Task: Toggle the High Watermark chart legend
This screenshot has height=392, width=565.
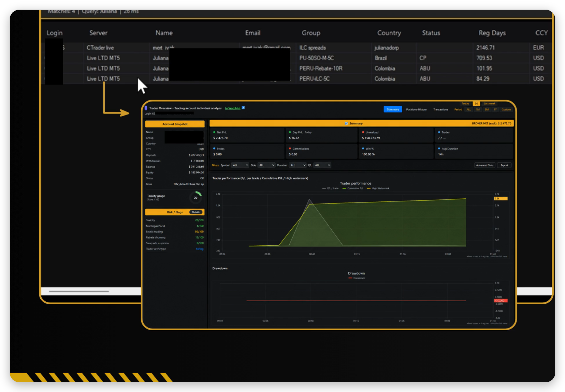Action: tap(378, 188)
